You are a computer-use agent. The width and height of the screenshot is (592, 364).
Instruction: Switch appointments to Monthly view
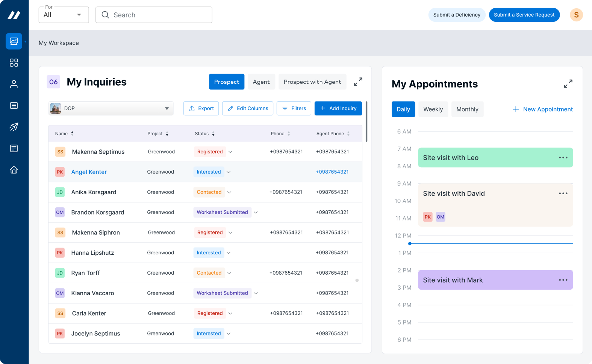point(467,109)
